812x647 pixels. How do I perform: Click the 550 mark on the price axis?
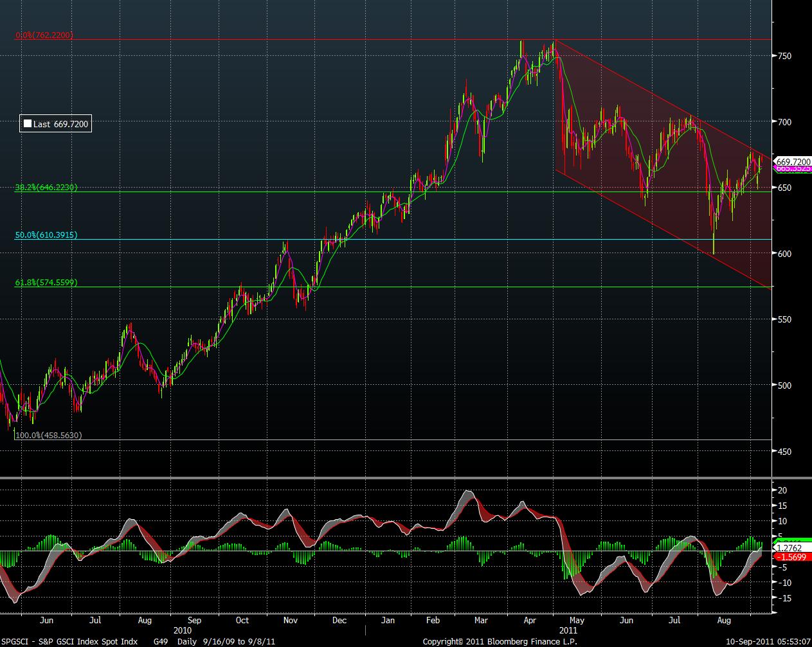(784, 319)
